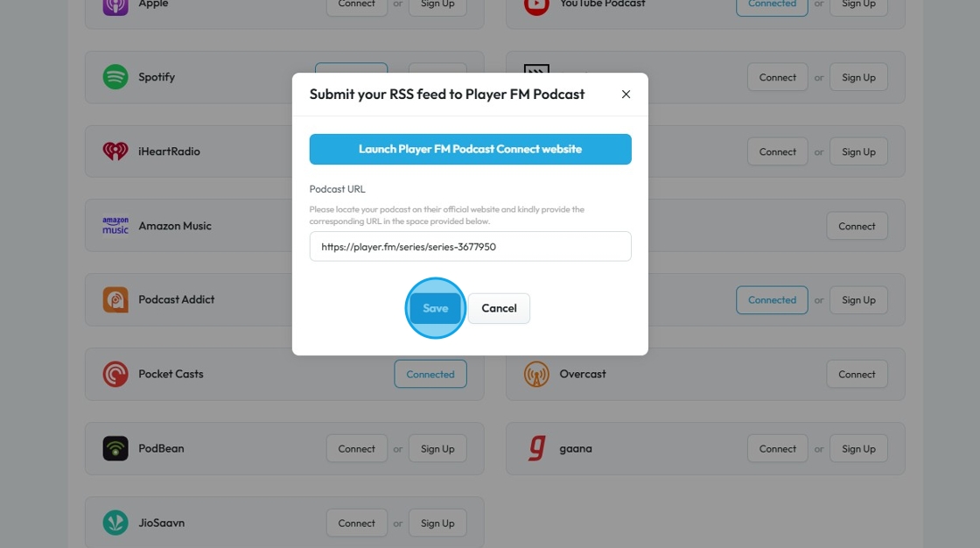Connect to JioSaavn
This screenshot has width=980, height=548.
tap(356, 523)
